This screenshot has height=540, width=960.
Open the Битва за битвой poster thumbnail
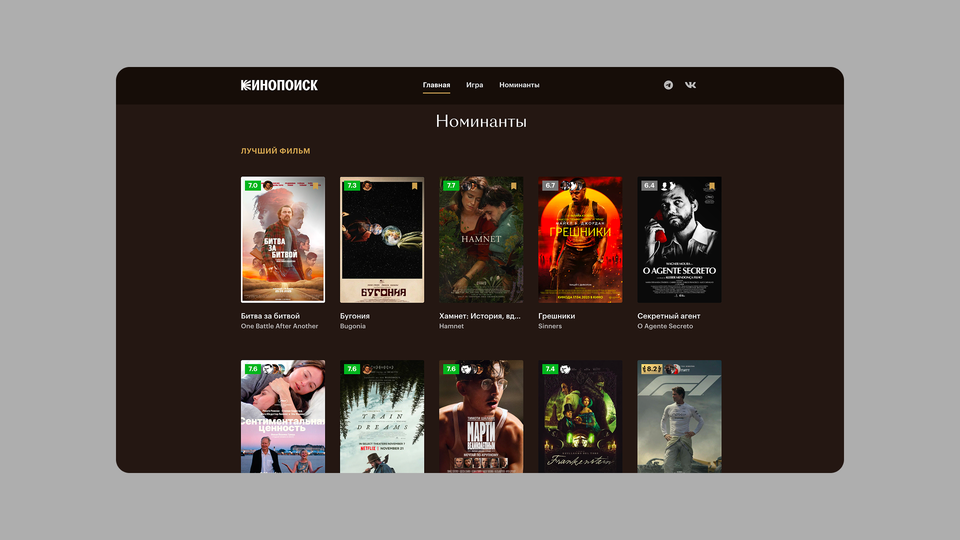point(283,240)
